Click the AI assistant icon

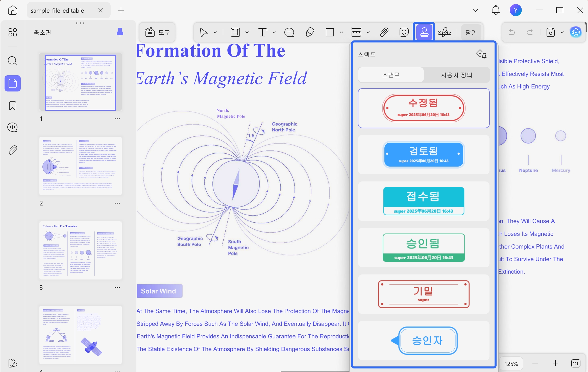576,32
